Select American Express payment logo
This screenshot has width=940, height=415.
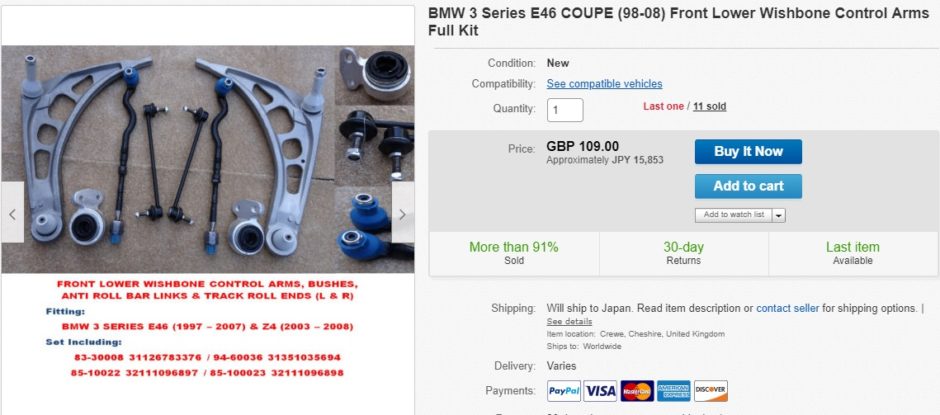673,391
